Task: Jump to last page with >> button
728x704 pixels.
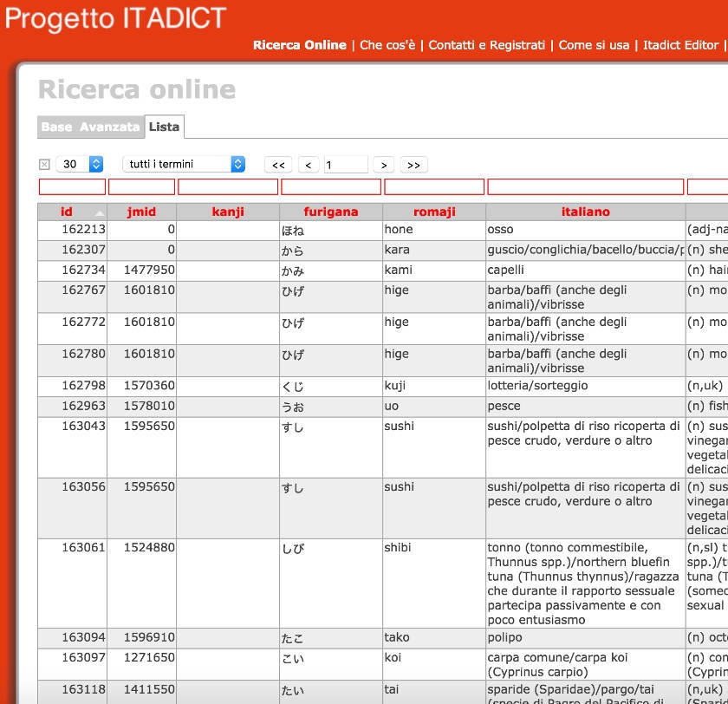Action: point(413,165)
